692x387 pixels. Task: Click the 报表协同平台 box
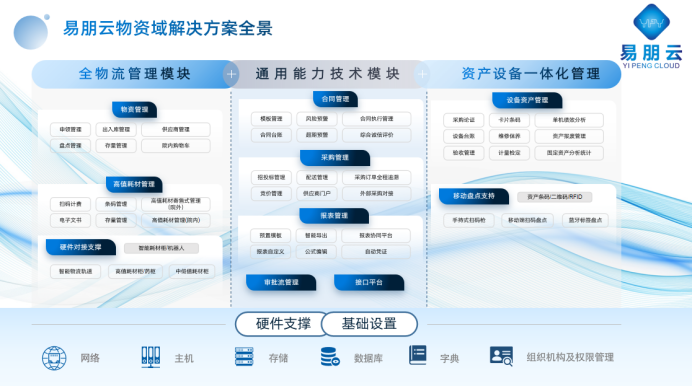[376, 236]
